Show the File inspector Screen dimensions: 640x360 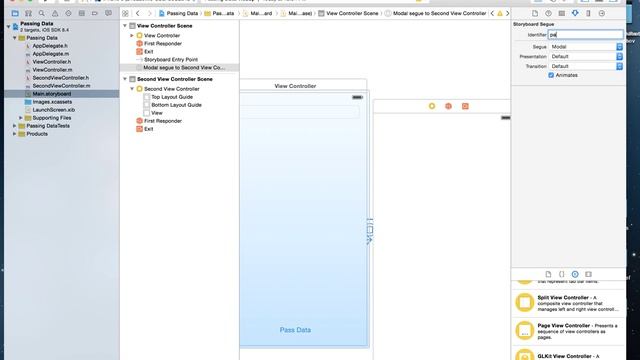coord(535,13)
